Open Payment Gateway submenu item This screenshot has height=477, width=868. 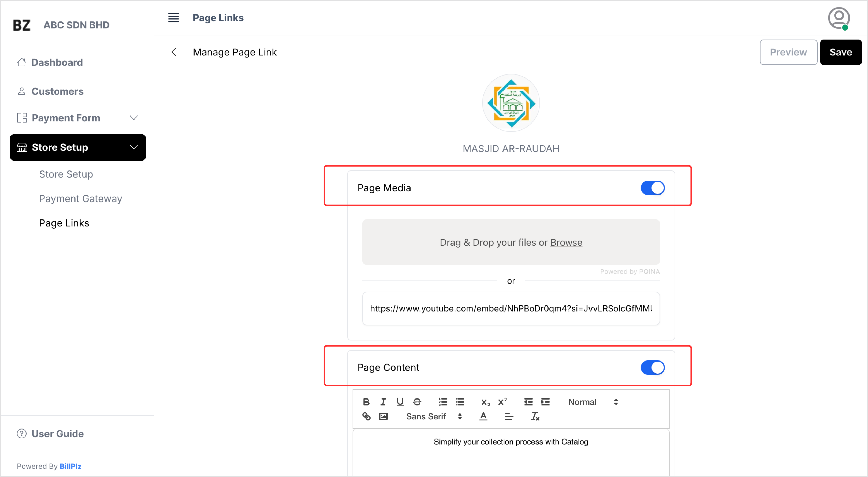pyautogui.click(x=81, y=199)
